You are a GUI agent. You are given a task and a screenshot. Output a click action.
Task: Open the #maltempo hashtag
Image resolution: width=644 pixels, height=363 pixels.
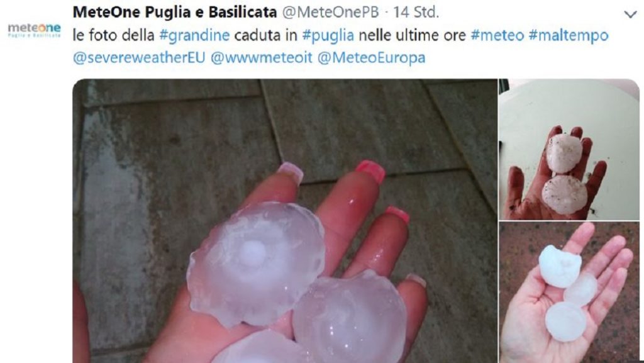tap(569, 35)
